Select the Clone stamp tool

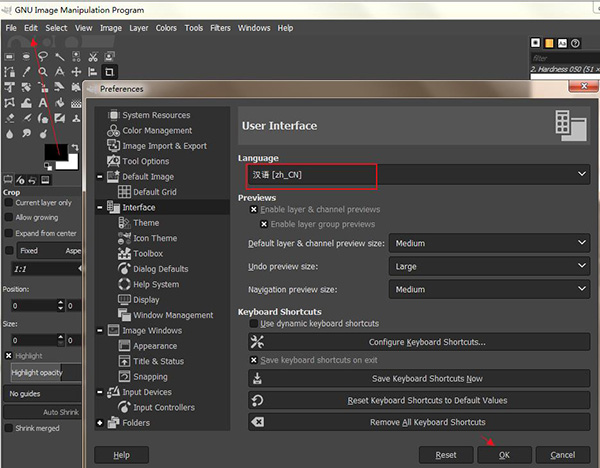(x=76, y=118)
